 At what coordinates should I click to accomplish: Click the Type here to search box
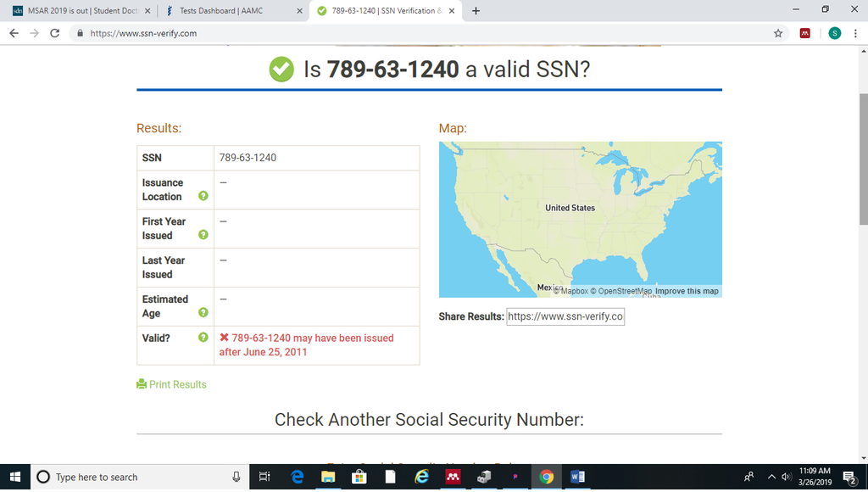pyautogui.click(x=140, y=477)
